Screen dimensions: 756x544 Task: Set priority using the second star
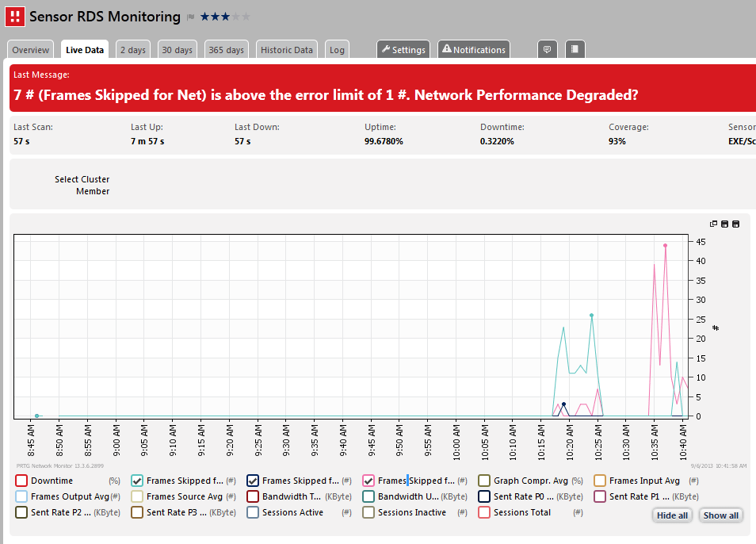pos(215,17)
